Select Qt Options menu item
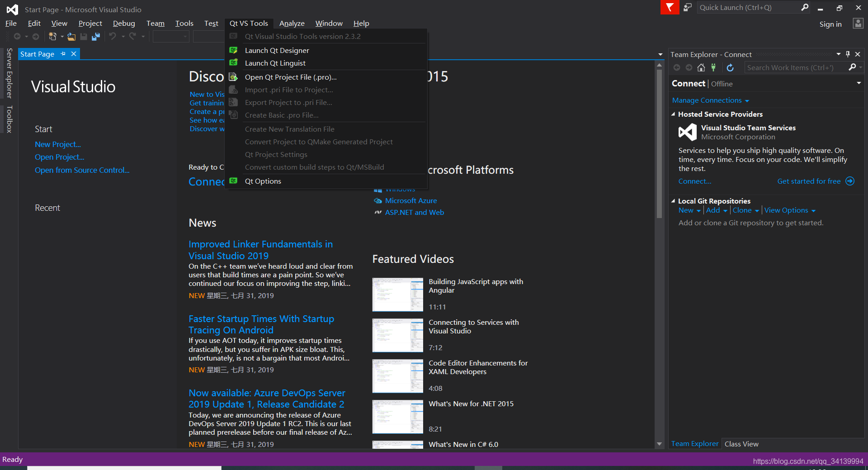Image resolution: width=868 pixels, height=470 pixels. pos(325,181)
